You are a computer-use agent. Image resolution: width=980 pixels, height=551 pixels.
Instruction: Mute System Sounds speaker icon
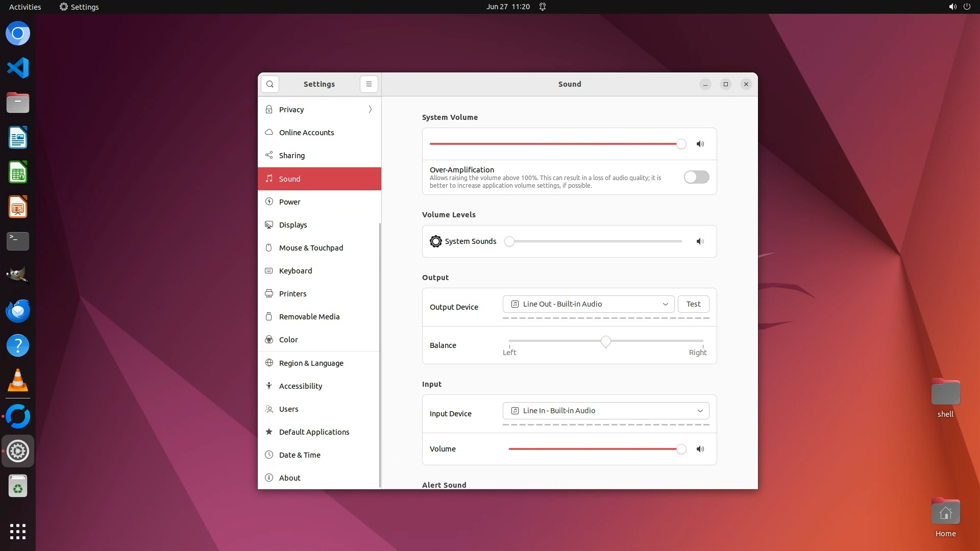700,241
